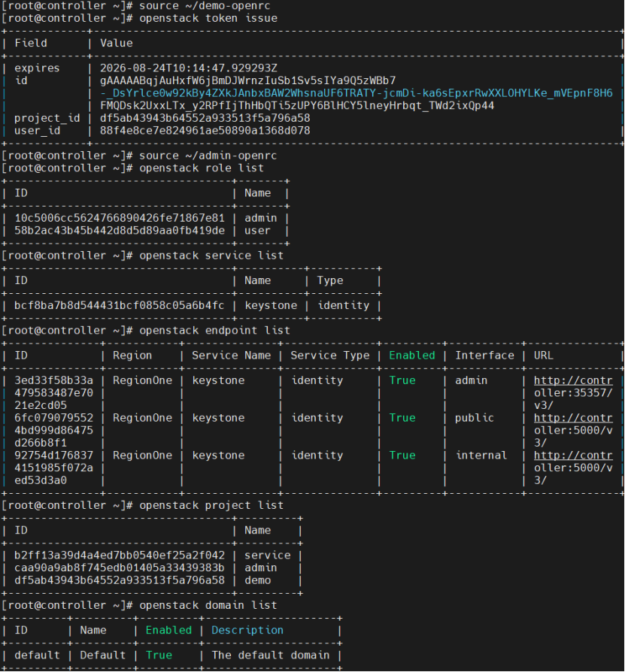Click the 'openstack domain list' command
This screenshot has height=672, width=625.
(208, 605)
